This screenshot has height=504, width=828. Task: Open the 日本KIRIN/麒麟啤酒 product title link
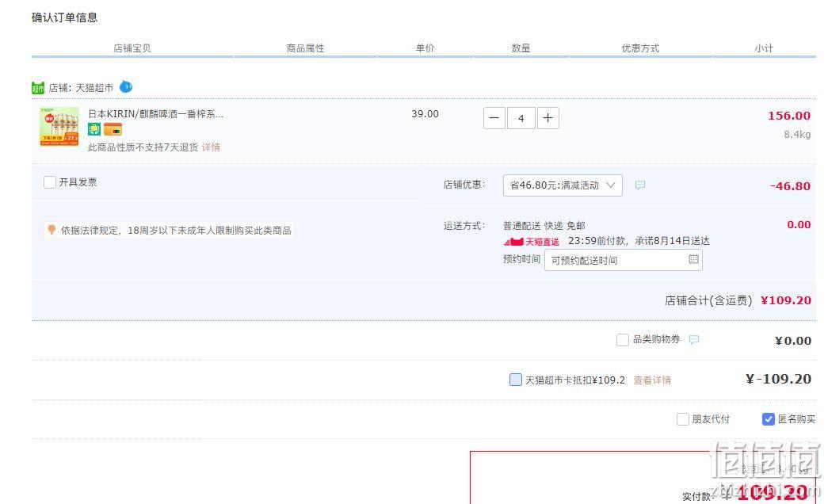coord(155,113)
